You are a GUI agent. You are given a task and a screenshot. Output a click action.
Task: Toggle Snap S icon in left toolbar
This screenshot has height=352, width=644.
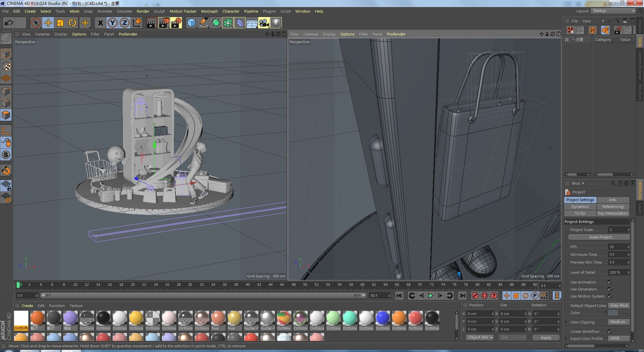click(6, 155)
